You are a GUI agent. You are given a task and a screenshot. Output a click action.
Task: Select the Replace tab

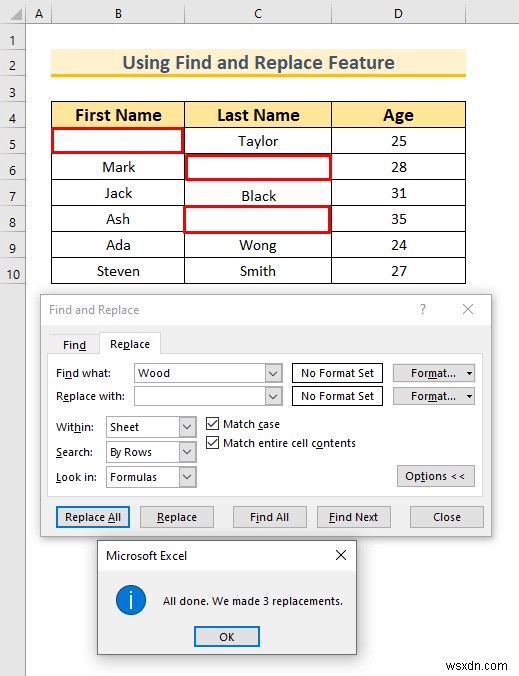[130, 344]
